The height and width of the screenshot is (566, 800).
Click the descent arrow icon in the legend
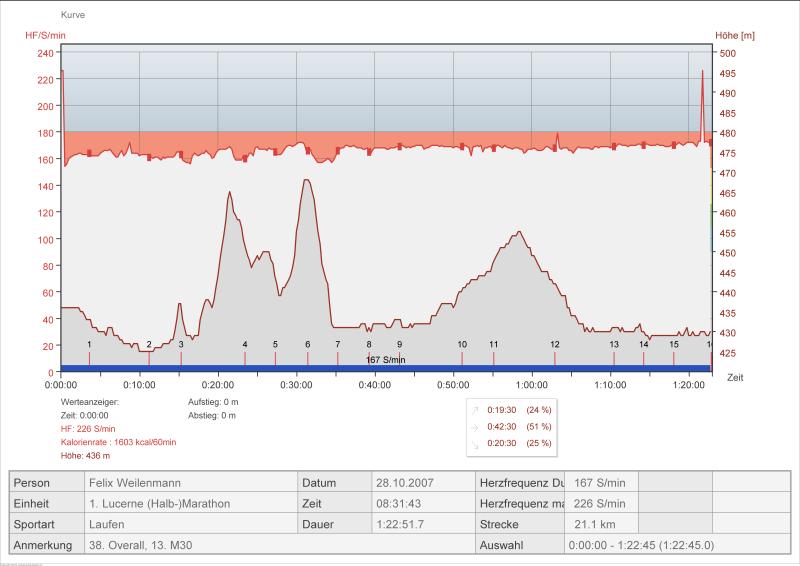(x=474, y=443)
